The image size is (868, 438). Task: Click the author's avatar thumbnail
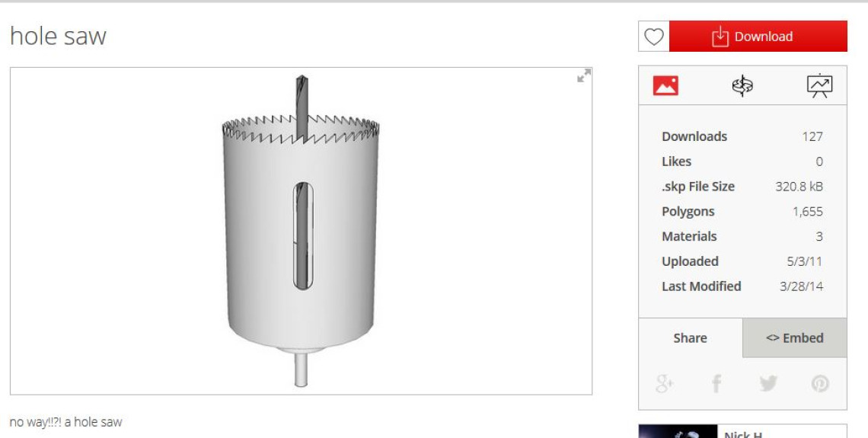tap(678, 431)
